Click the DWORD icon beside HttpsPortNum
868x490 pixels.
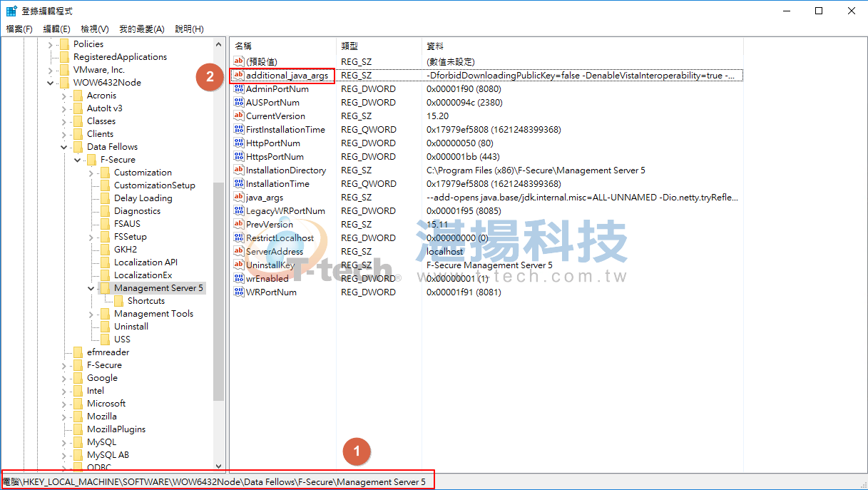239,157
